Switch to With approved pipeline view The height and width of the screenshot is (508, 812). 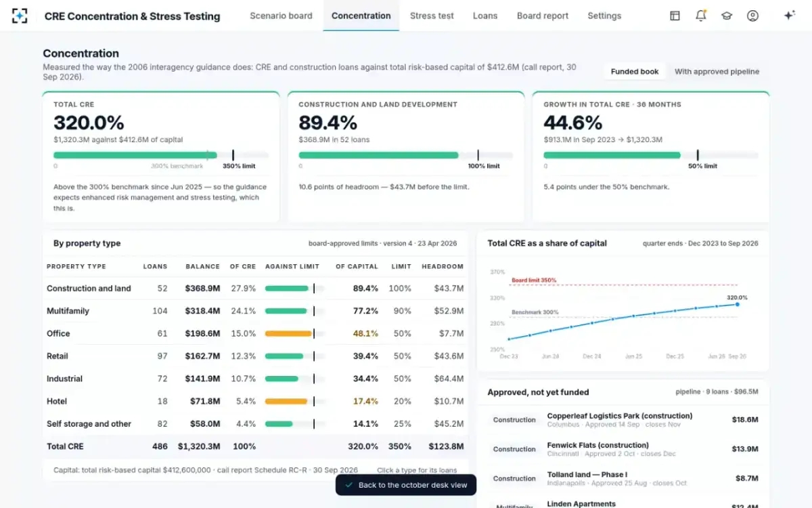pyautogui.click(x=717, y=72)
